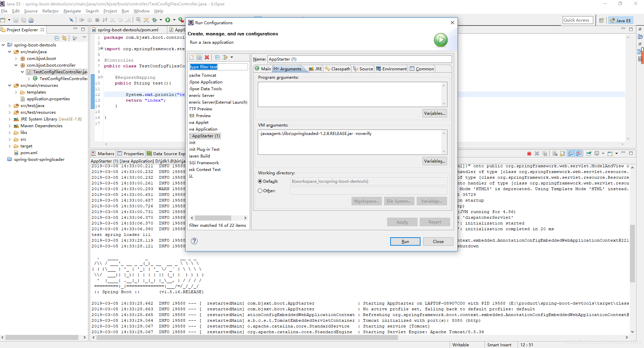Open the Refactor menu
The height and width of the screenshot is (348, 644).
(50, 11)
